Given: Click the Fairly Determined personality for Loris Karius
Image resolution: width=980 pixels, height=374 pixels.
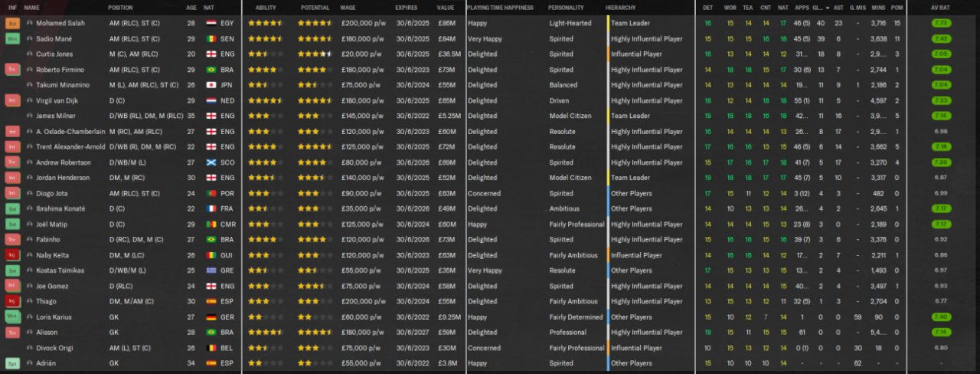Looking at the screenshot, I should click(576, 317).
